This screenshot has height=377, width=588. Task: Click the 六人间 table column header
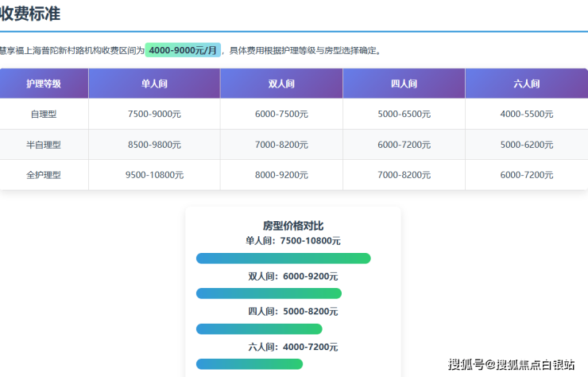[526, 84]
